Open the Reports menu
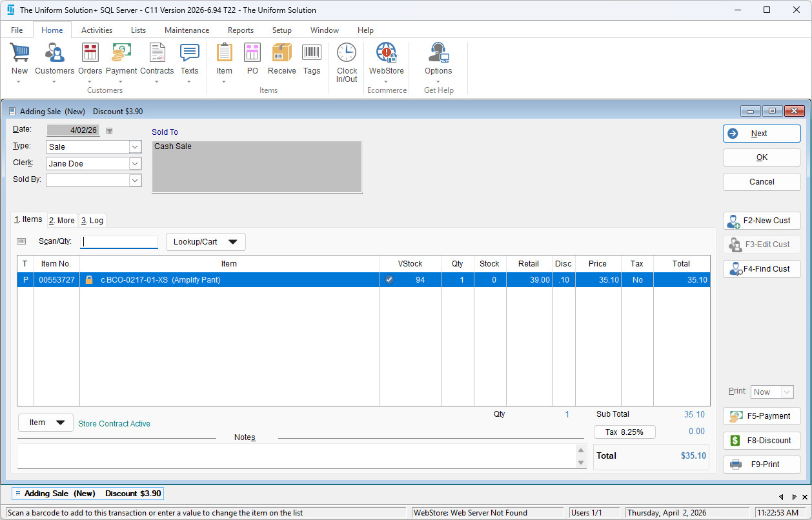Screen dimensions: 812x520 (x=240, y=30)
